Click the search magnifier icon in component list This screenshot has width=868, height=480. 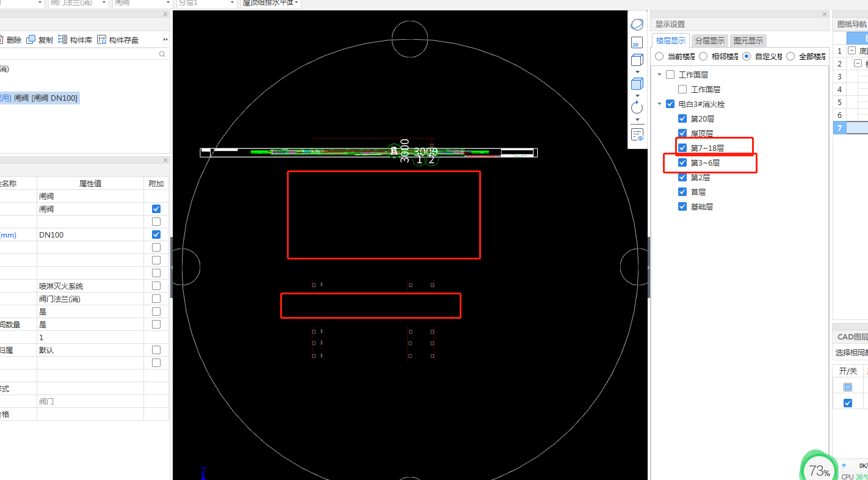pos(162,54)
